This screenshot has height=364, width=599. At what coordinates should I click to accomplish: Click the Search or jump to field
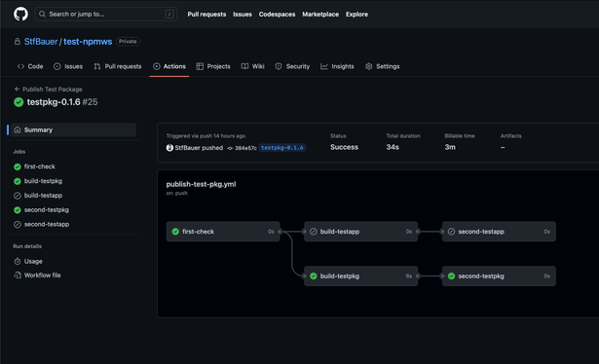point(106,15)
